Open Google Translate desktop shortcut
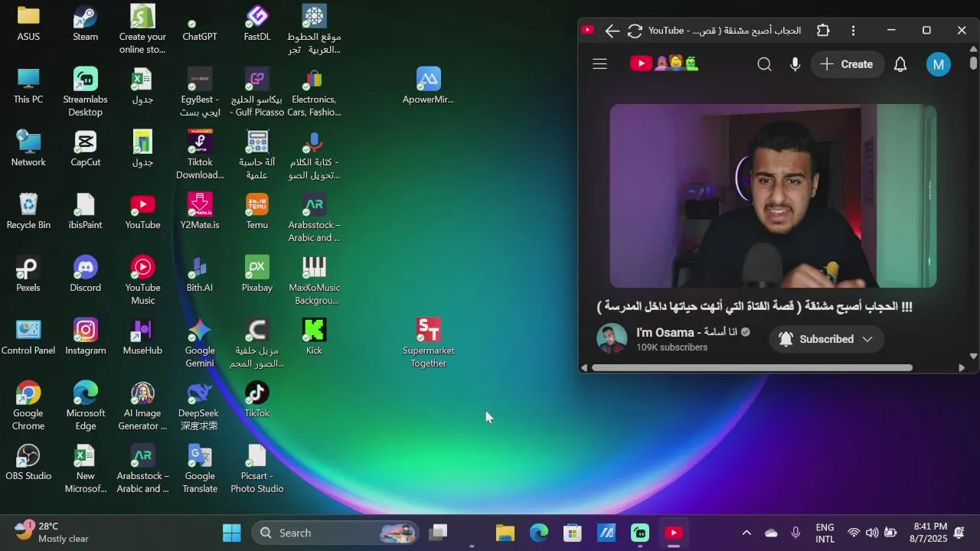Image resolution: width=980 pixels, height=551 pixels. [200, 468]
